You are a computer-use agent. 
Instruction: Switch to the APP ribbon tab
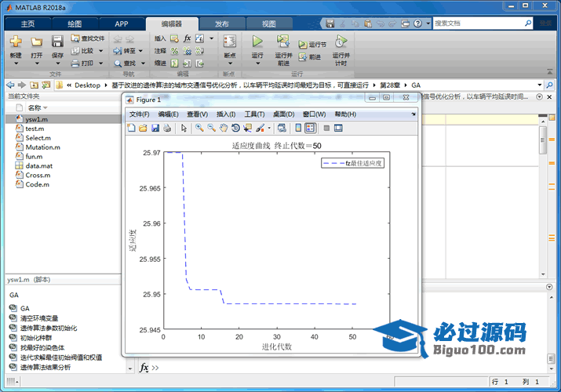[122, 24]
